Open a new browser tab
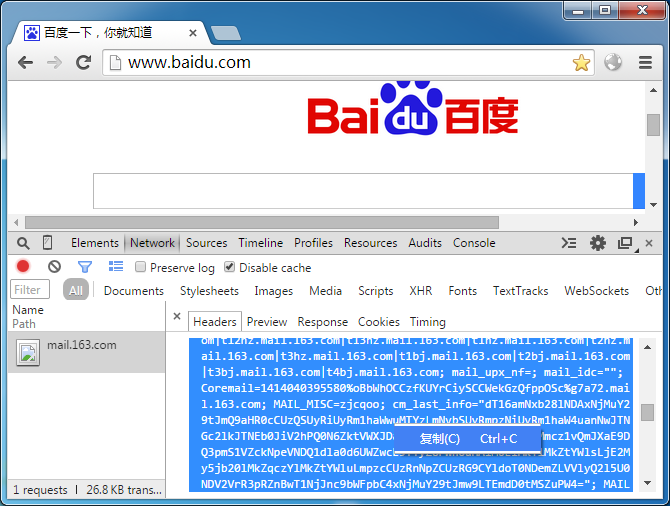670x506 pixels. pos(226,33)
